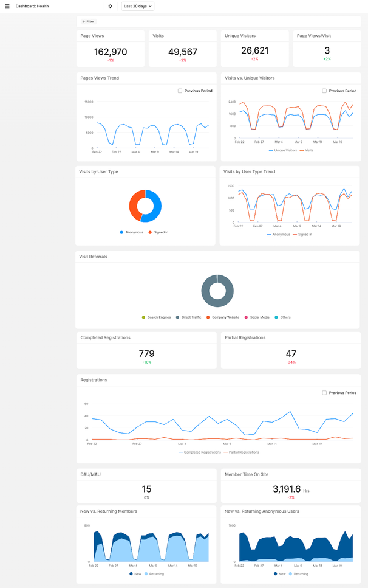Toggle Returning legend in Anonymous Users chart
The image size is (368, 588).
(299, 574)
